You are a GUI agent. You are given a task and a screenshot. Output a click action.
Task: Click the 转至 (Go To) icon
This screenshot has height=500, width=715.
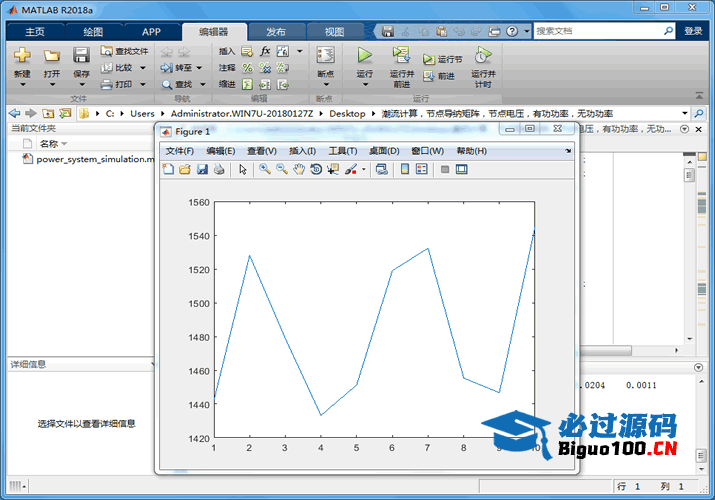click(x=166, y=68)
